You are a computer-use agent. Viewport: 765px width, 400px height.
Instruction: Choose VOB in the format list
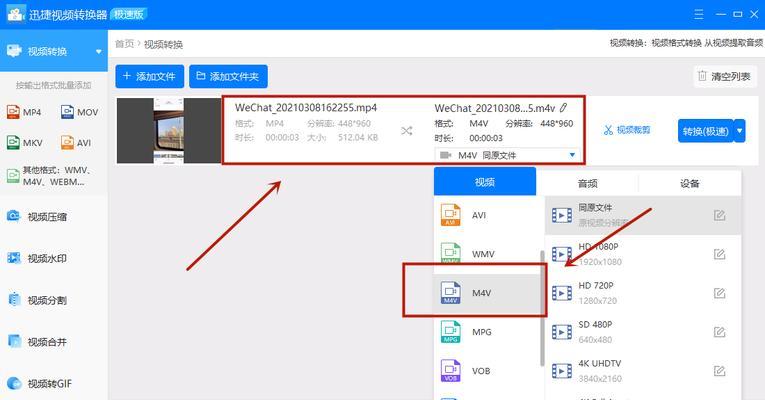tap(488, 371)
